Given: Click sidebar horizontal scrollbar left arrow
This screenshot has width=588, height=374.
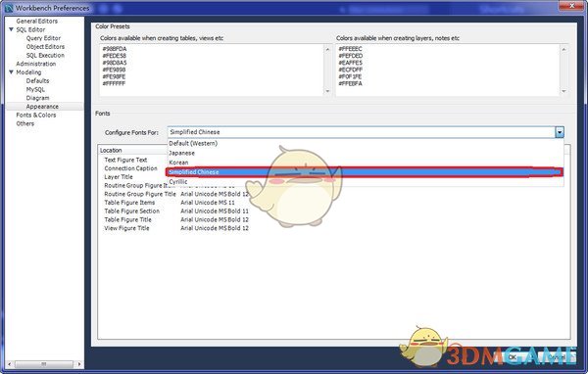Looking at the screenshot, I should [10, 364].
